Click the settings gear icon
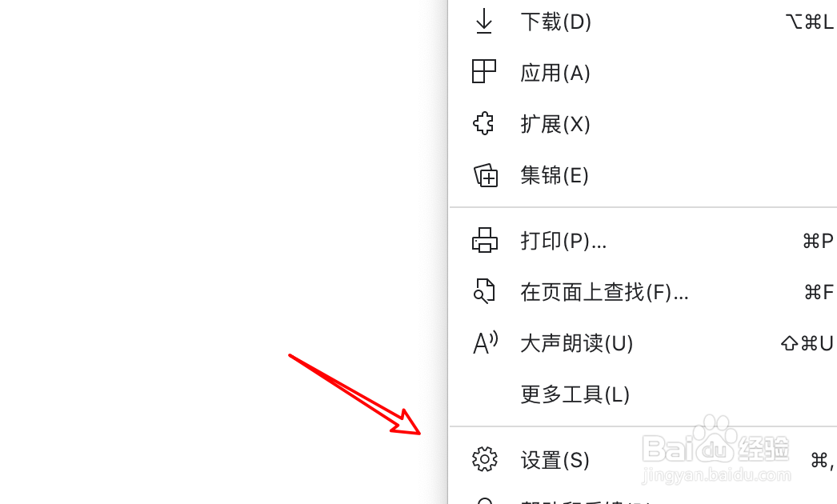Image resolution: width=837 pixels, height=504 pixels. (485, 459)
